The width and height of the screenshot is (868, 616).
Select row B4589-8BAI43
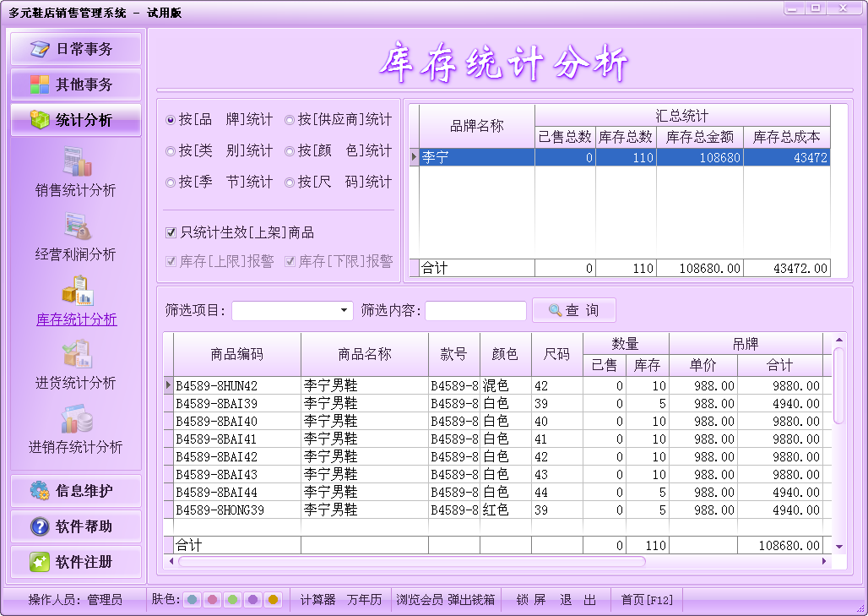point(497,474)
